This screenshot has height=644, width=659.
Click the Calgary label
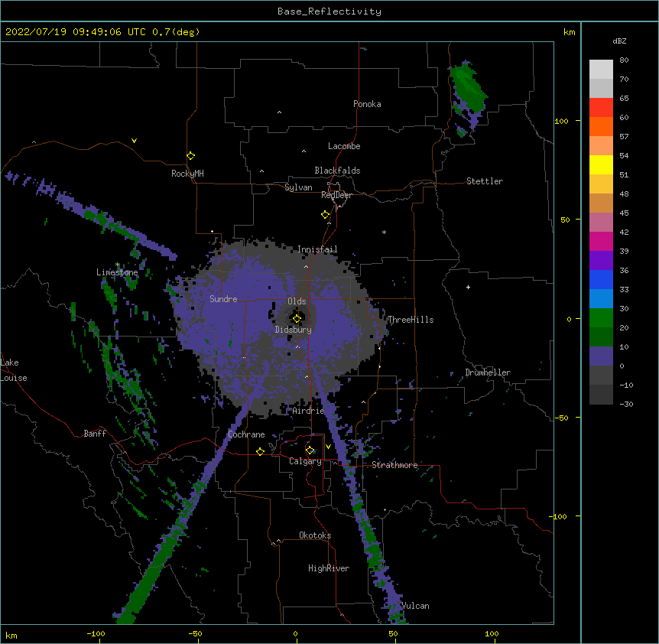(x=306, y=461)
